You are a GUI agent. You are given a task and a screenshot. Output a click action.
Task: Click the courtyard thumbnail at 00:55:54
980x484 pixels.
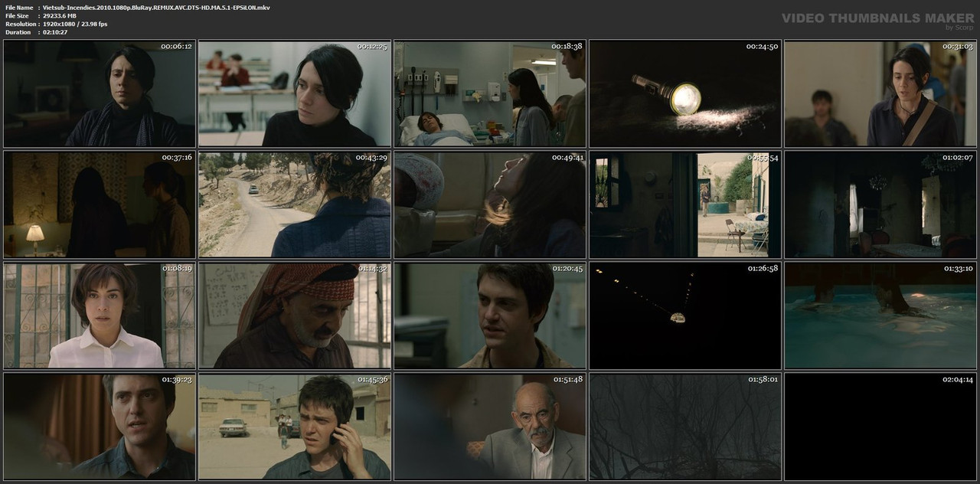pyautogui.click(x=685, y=204)
